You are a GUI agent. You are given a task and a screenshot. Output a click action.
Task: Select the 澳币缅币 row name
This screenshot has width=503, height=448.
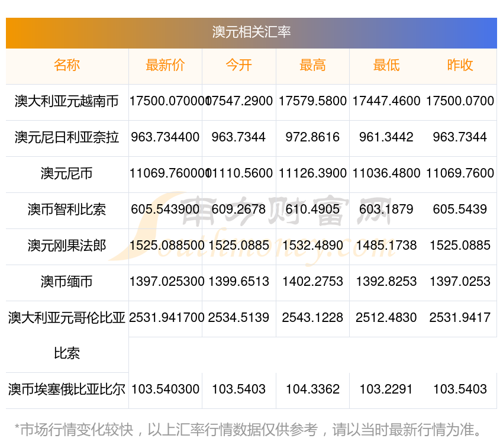67,282
